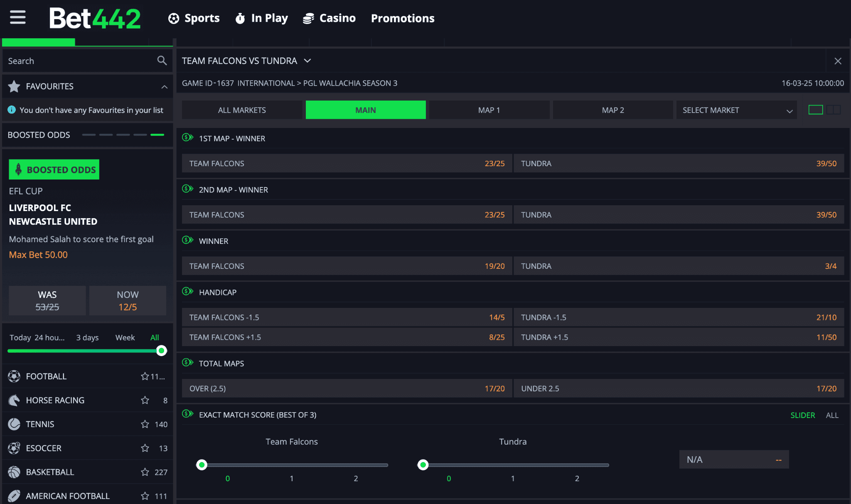Click the Football ball icon
The height and width of the screenshot is (504, 851).
point(14,376)
